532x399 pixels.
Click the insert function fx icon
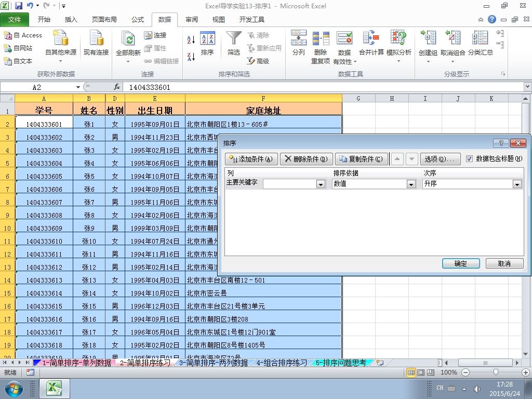[117, 87]
